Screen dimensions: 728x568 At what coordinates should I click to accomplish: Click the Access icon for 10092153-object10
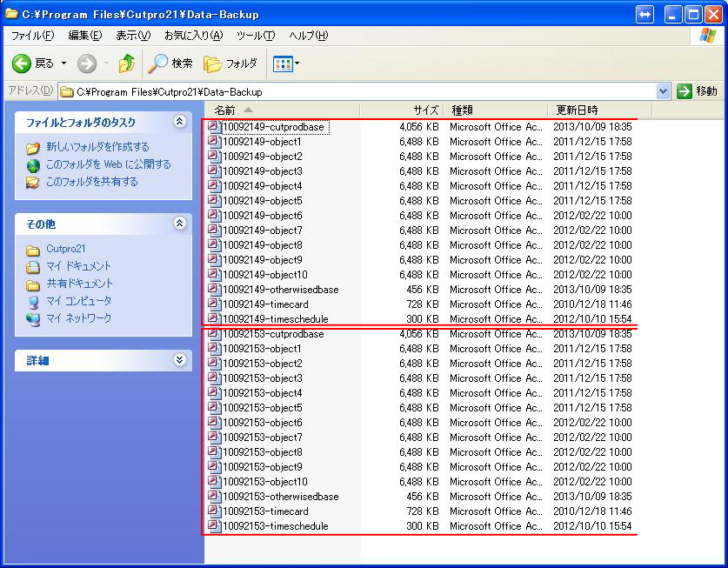(214, 482)
